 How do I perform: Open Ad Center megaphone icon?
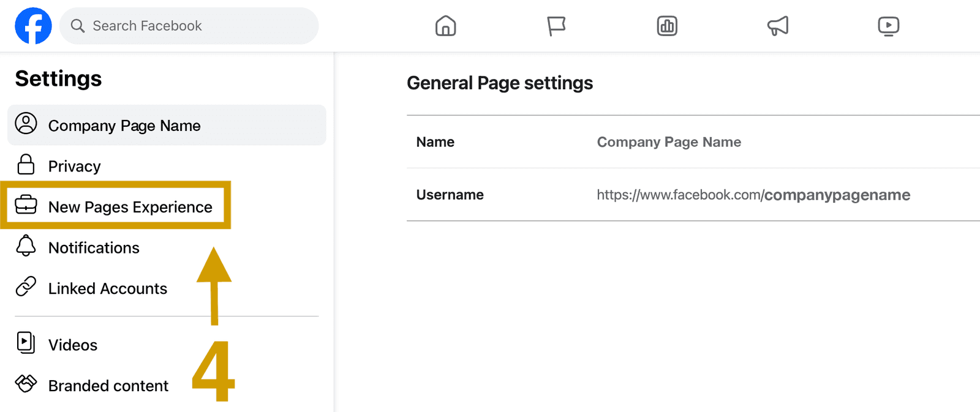click(778, 26)
